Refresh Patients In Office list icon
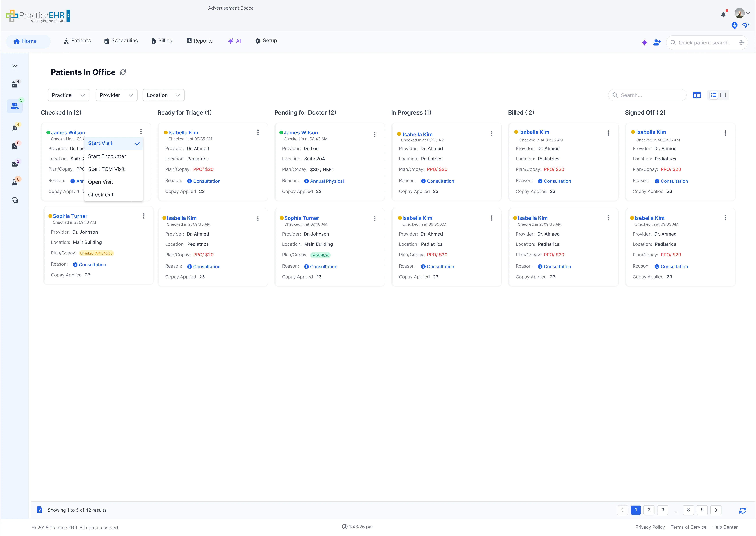The height and width of the screenshot is (536, 756). (x=123, y=72)
